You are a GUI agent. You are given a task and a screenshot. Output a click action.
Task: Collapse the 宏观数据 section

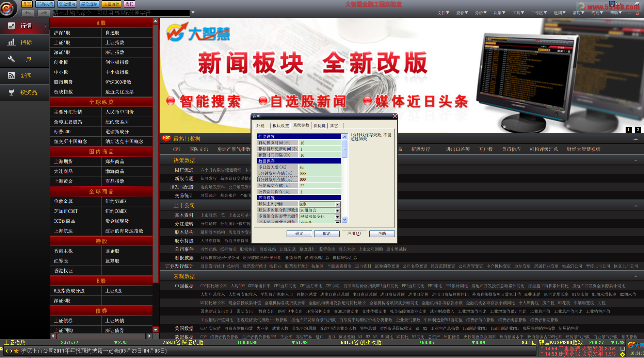tap(635, 276)
